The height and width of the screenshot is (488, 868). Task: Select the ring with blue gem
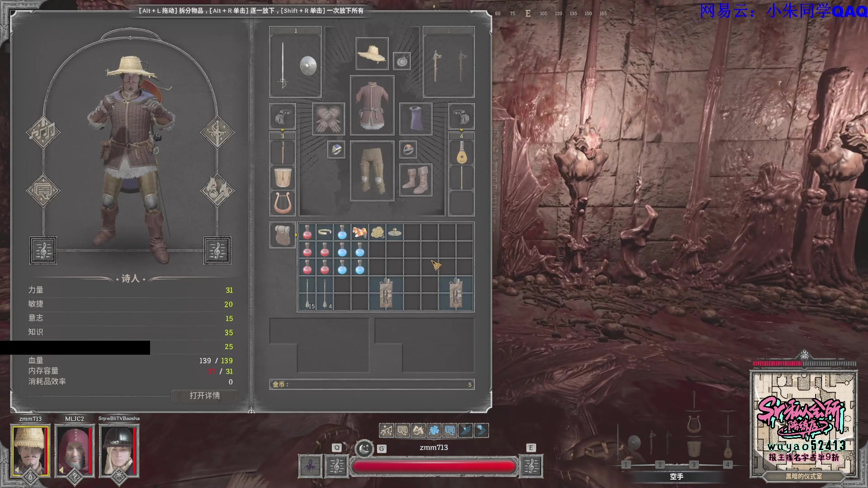(336, 150)
